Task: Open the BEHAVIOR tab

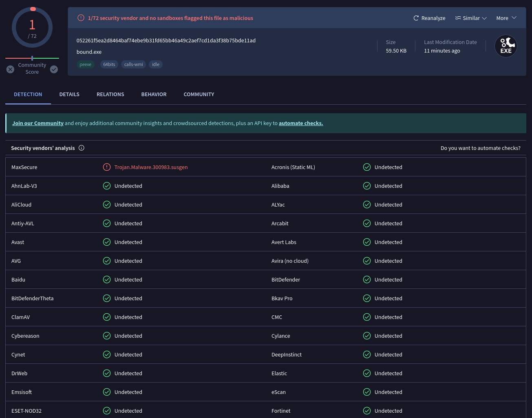Action: click(x=154, y=94)
